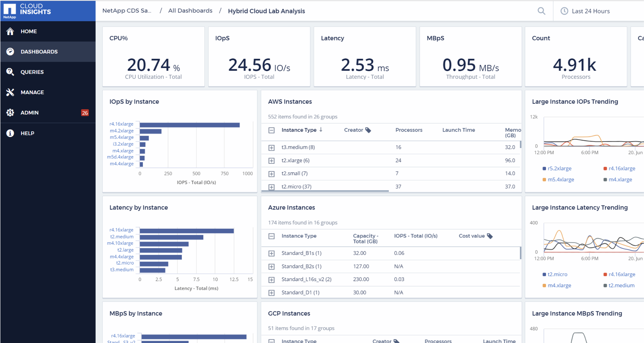Toggle r4.16xlarge in Latency Trending legend
The height and width of the screenshot is (343, 644).
[619, 274]
